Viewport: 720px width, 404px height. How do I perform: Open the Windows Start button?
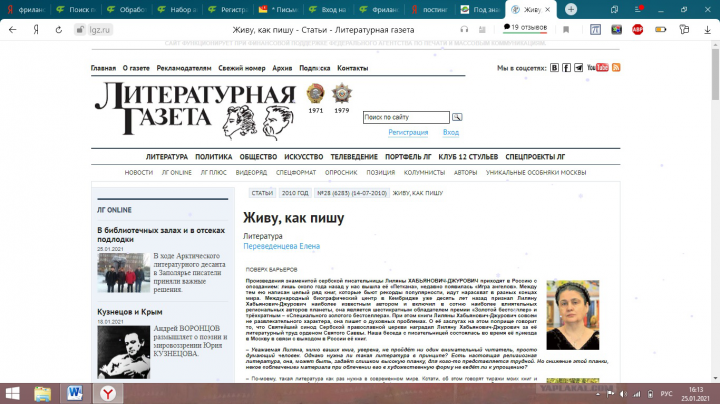point(12,393)
